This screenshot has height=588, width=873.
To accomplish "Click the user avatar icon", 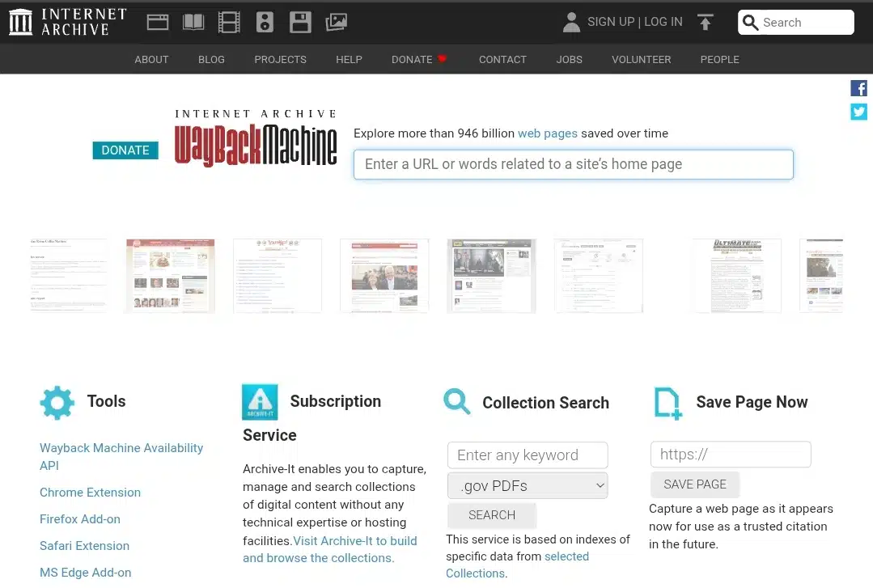I will (571, 23).
